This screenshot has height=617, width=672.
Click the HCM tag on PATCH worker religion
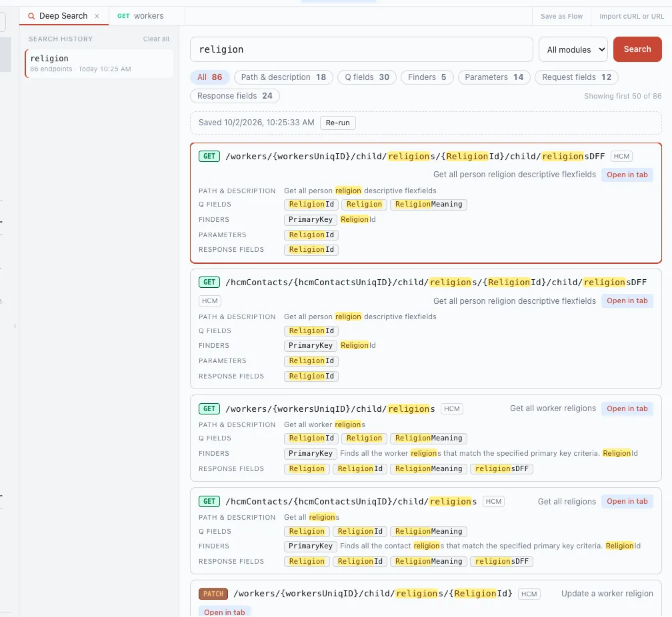tap(529, 594)
